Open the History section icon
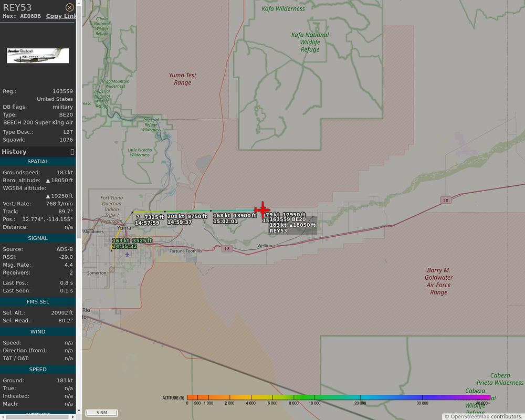Image resolution: width=525 pixels, height=420 pixels. tap(72, 152)
